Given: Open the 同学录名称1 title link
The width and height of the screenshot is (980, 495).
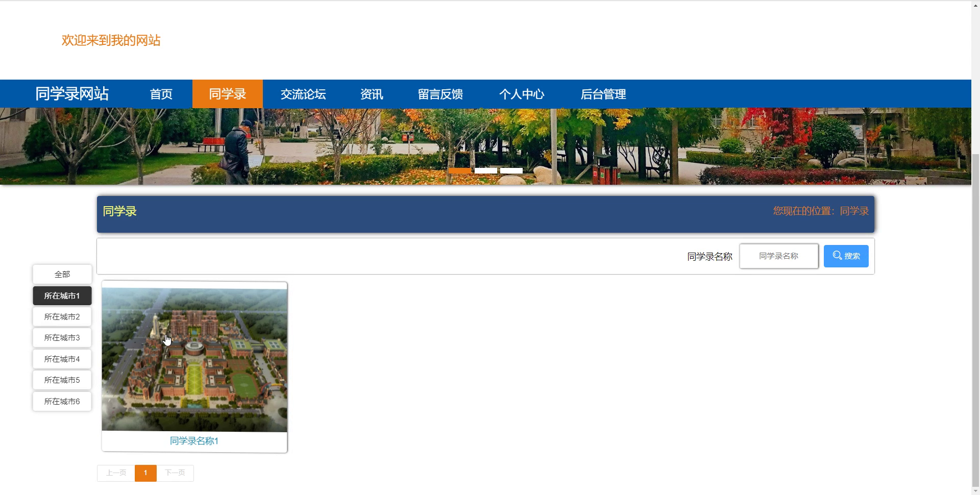Looking at the screenshot, I should coord(194,441).
